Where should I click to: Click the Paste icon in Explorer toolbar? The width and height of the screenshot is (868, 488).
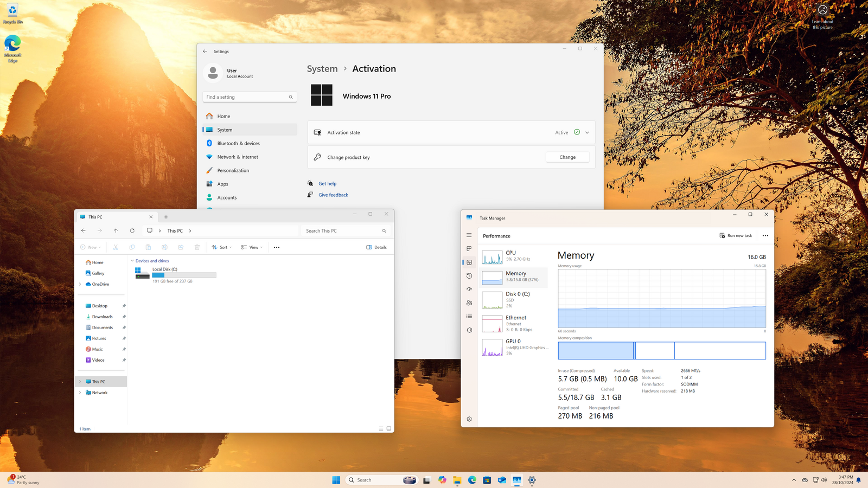(148, 247)
